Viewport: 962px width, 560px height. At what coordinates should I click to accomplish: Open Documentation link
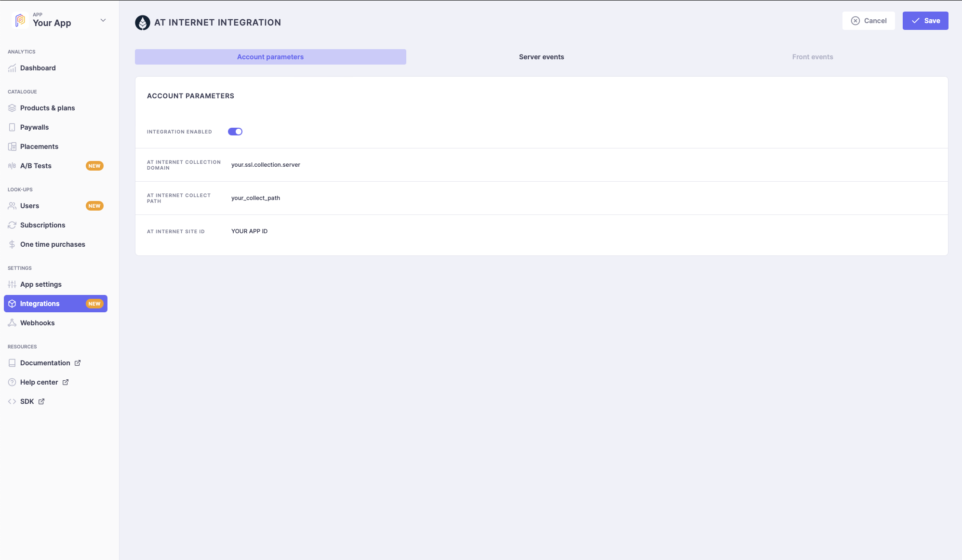(x=45, y=363)
